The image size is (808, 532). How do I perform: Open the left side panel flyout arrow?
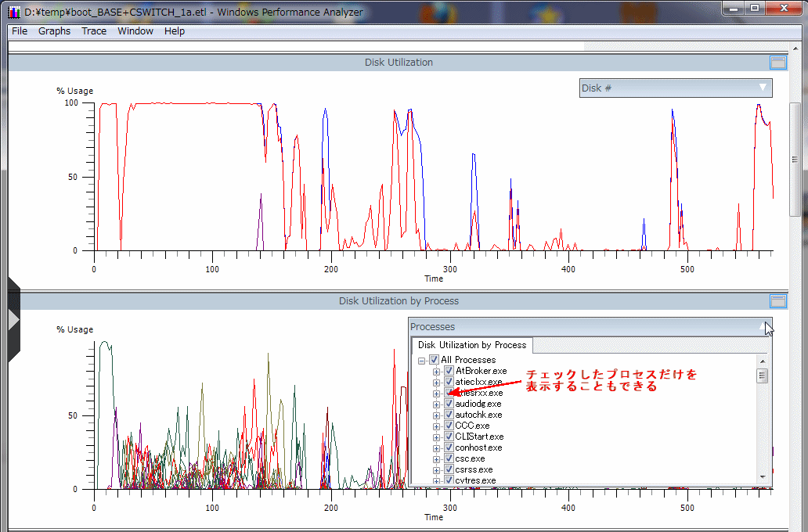(x=13, y=320)
